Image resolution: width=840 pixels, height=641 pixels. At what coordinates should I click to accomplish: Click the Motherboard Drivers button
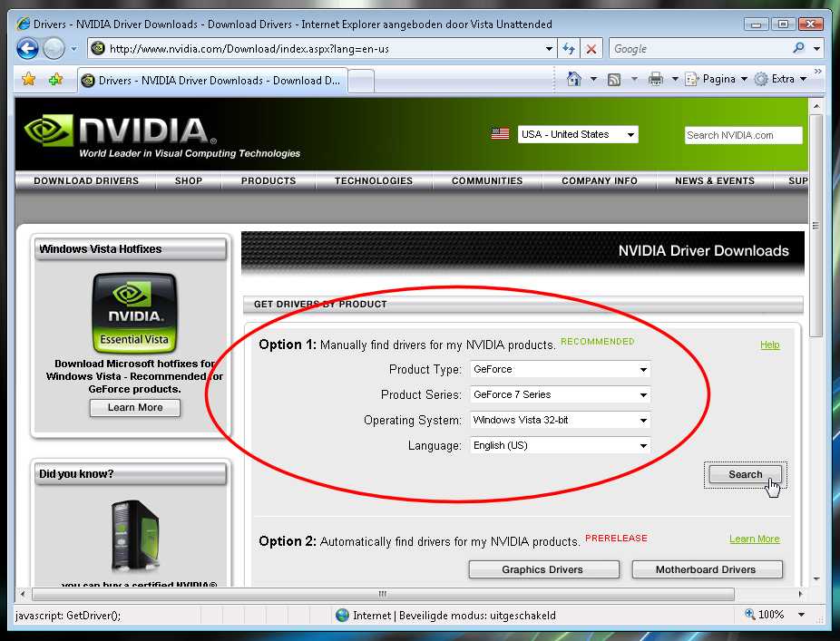[708, 569]
